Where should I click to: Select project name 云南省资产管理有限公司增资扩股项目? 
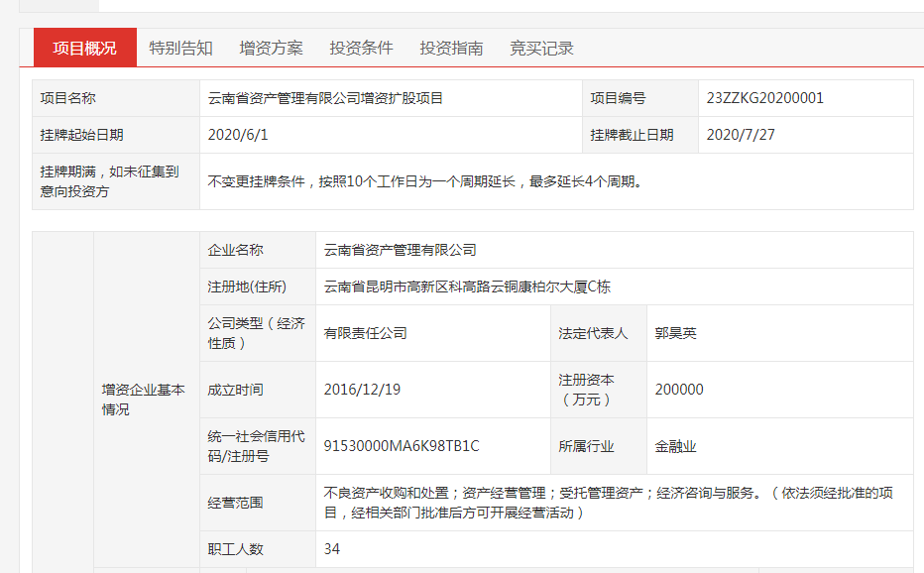[325, 98]
